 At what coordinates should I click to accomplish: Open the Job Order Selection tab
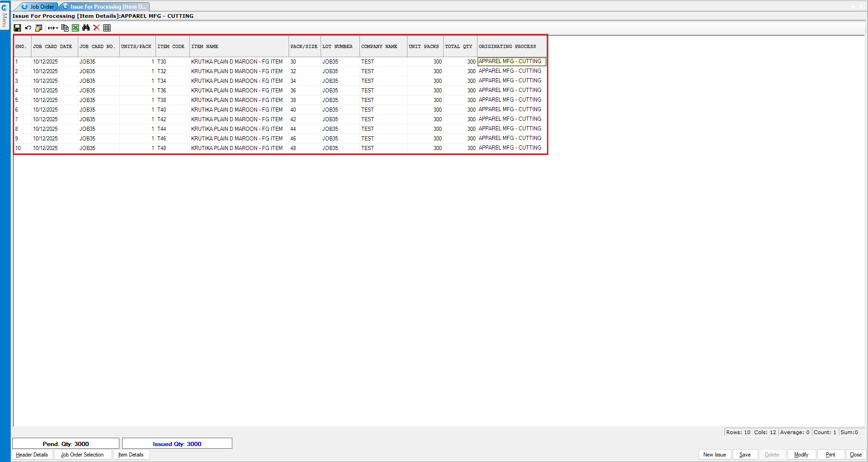tap(82, 455)
